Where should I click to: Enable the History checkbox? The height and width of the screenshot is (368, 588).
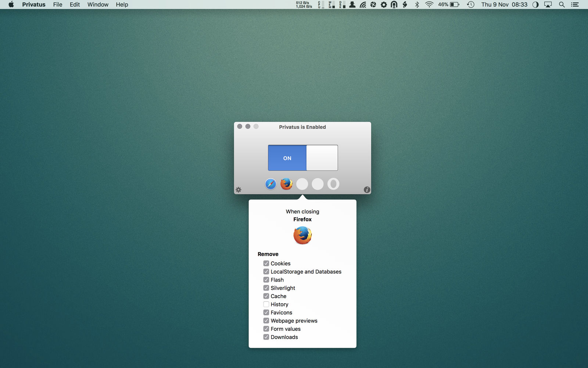pyautogui.click(x=266, y=304)
